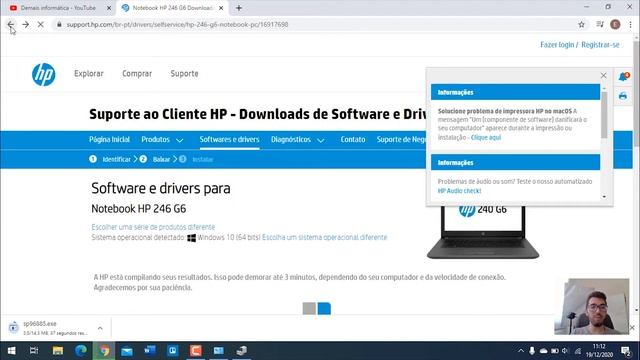Viewport: 640px width, 360px height.
Task: Expand the sp96885.exe download options
Action: (100, 328)
